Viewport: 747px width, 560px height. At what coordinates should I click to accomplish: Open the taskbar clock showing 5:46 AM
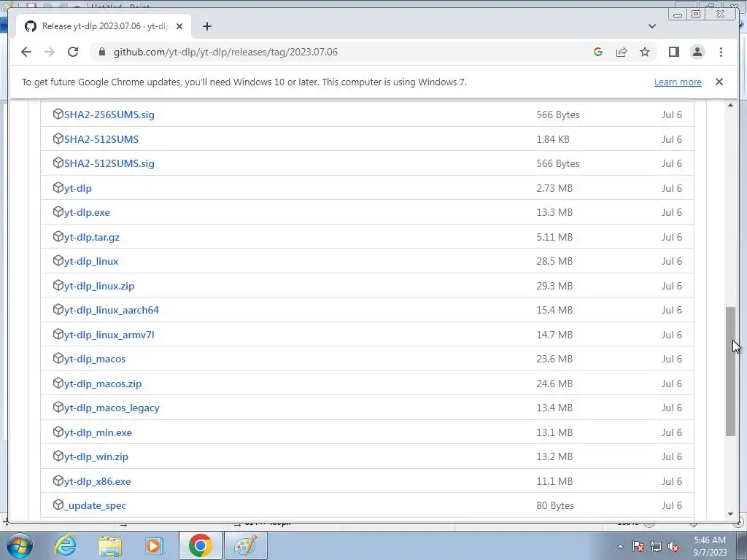(x=710, y=546)
